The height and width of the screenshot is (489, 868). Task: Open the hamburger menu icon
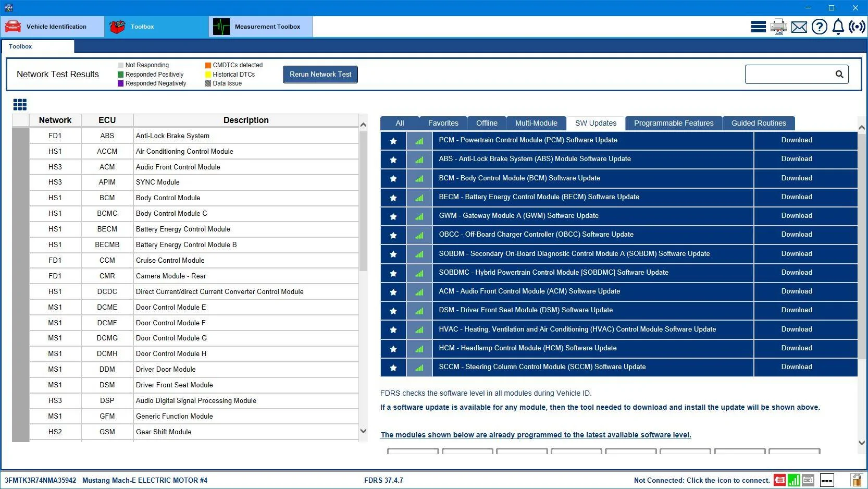pyautogui.click(x=758, y=27)
